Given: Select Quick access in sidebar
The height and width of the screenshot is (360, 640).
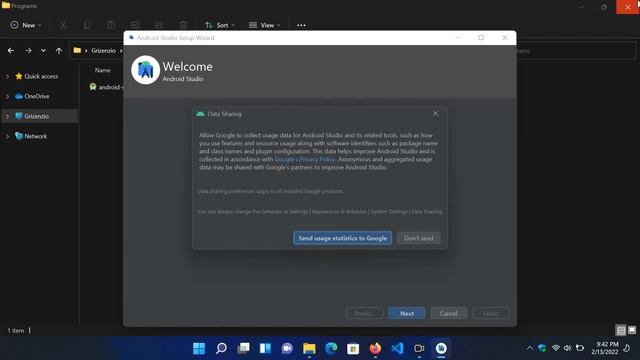Looking at the screenshot, I should click(x=41, y=76).
